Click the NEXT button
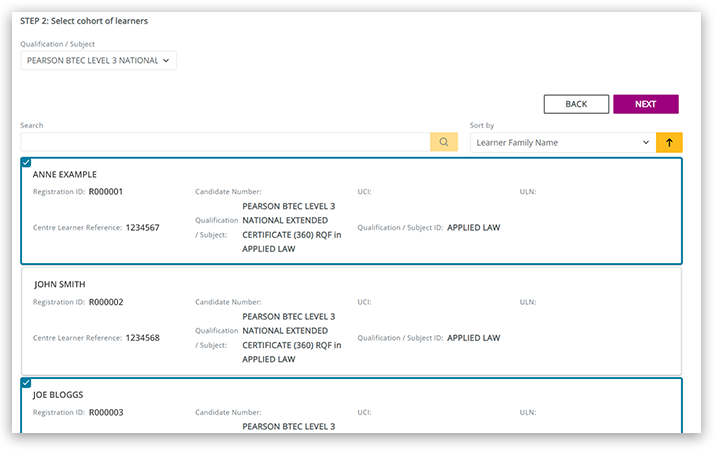This screenshot has width=719, height=451. click(x=645, y=104)
